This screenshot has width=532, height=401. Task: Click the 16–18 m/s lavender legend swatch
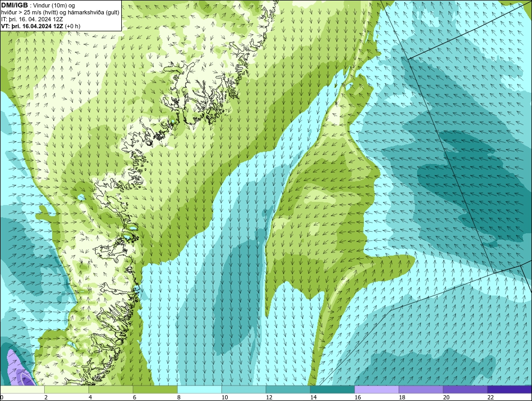point(377,389)
